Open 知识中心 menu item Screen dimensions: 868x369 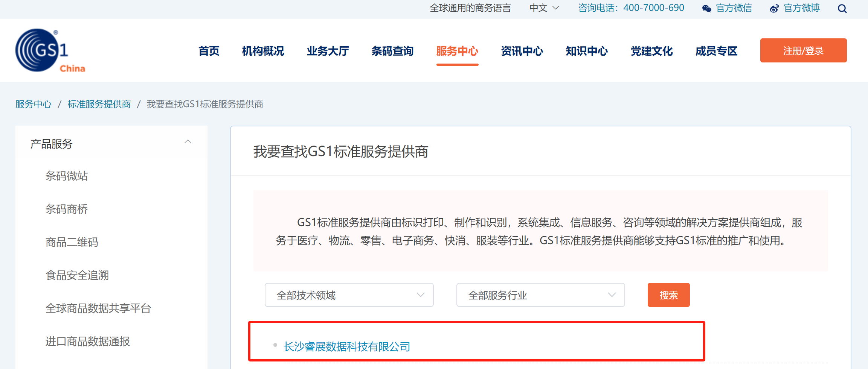[x=587, y=51]
